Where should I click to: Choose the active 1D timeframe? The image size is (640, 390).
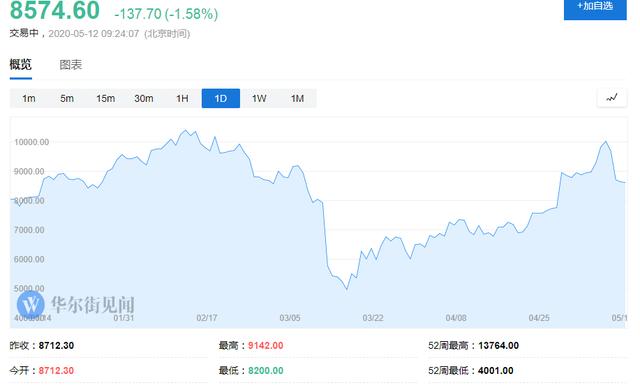coord(221,98)
